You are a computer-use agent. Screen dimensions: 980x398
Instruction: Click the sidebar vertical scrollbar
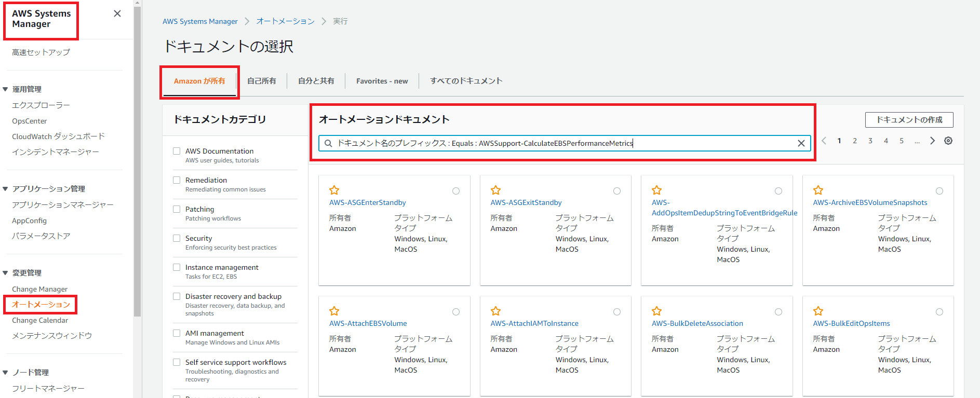coord(137,161)
